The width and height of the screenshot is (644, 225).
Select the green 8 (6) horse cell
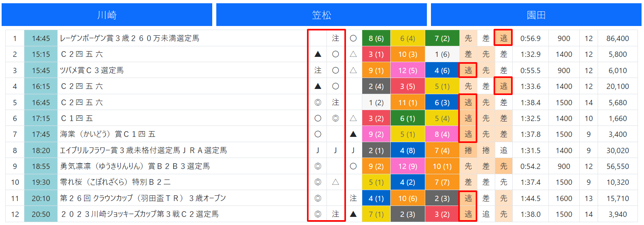(x=376, y=38)
